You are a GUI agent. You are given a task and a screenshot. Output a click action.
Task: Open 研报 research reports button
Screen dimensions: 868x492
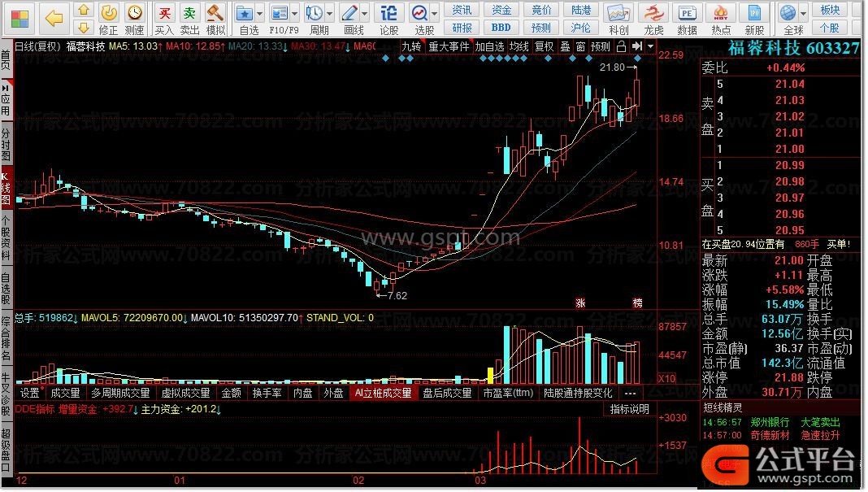coord(462,28)
